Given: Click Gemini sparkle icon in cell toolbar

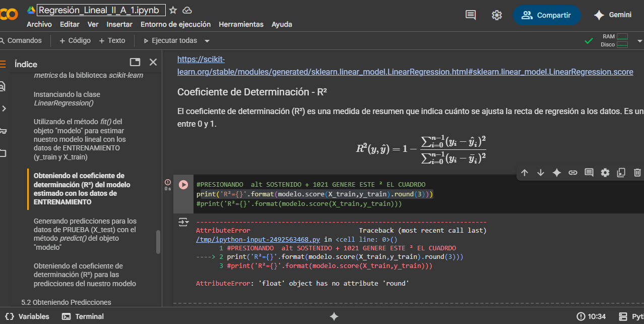Looking at the screenshot, I should pos(557,173).
